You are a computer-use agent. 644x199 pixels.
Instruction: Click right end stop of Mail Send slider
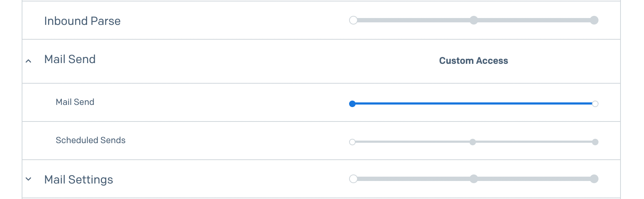tap(595, 104)
